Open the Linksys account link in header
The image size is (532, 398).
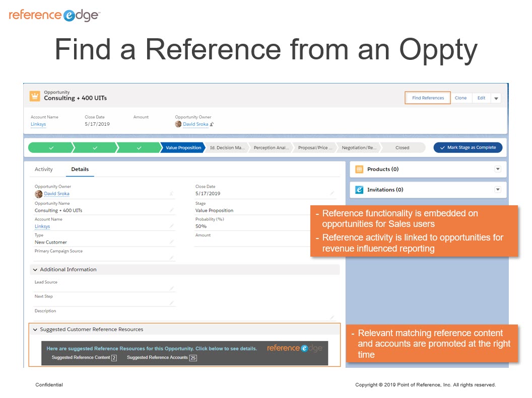click(x=38, y=124)
